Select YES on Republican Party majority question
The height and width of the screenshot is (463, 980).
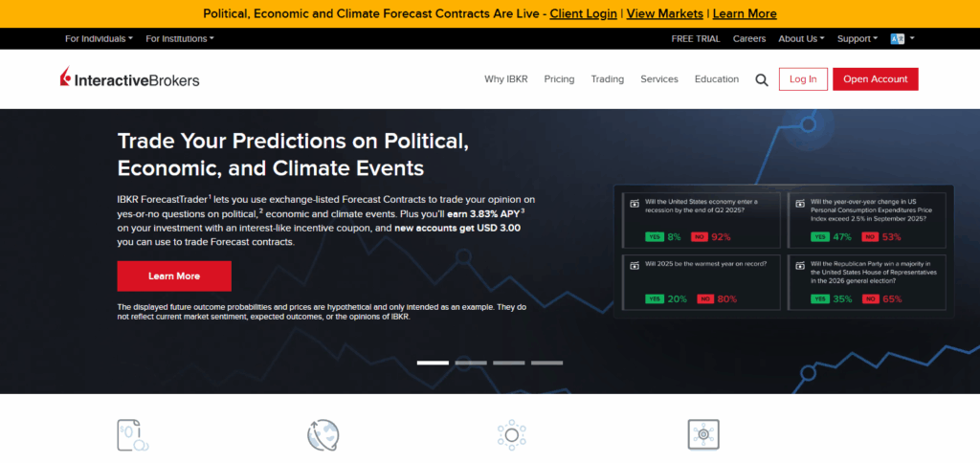820,299
